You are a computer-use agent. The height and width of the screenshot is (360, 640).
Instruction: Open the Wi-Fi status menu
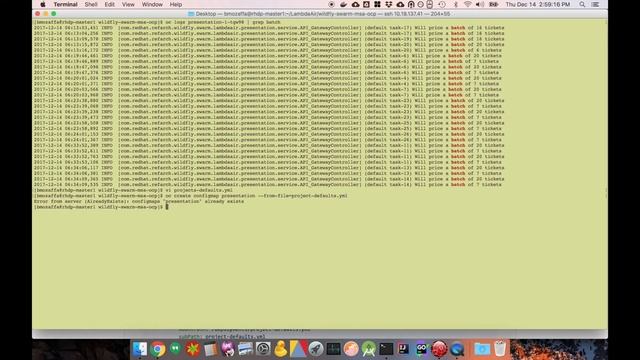click(x=468, y=4)
